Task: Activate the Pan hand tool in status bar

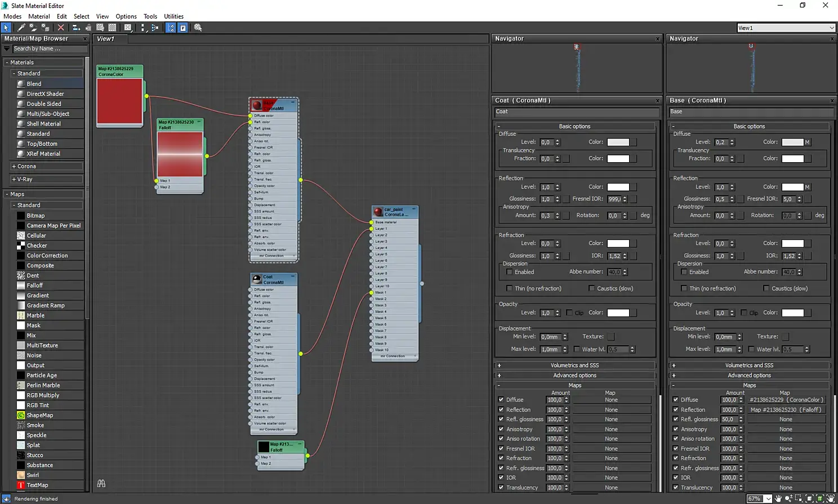Action: 778,498
